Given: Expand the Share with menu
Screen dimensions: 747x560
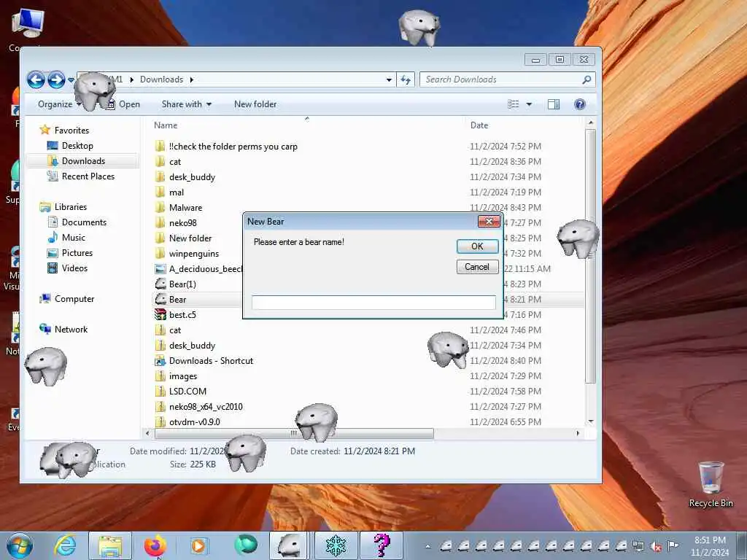Looking at the screenshot, I should pyautogui.click(x=186, y=104).
